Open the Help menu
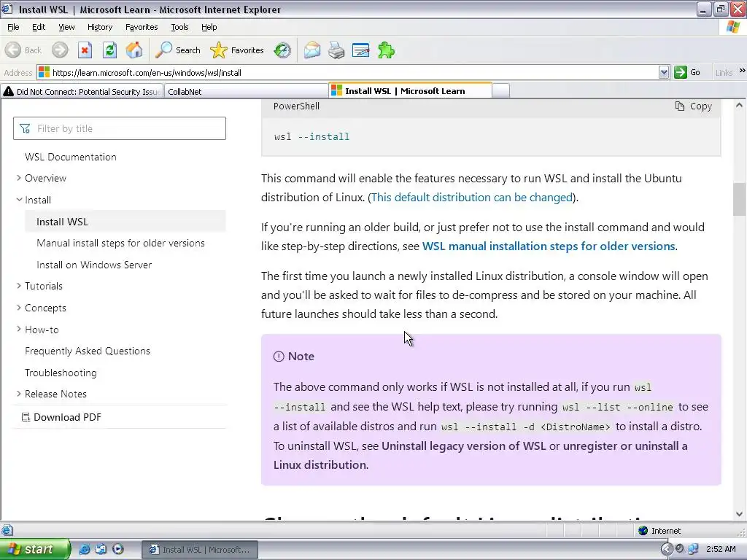The width and height of the screenshot is (747, 560). click(x=209, y=27)
